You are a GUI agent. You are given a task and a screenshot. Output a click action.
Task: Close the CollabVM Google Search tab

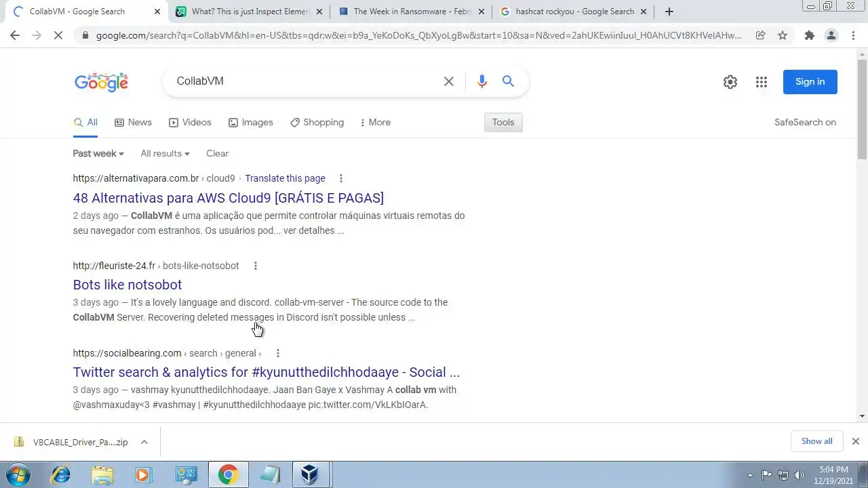click(x=157, y=12)
